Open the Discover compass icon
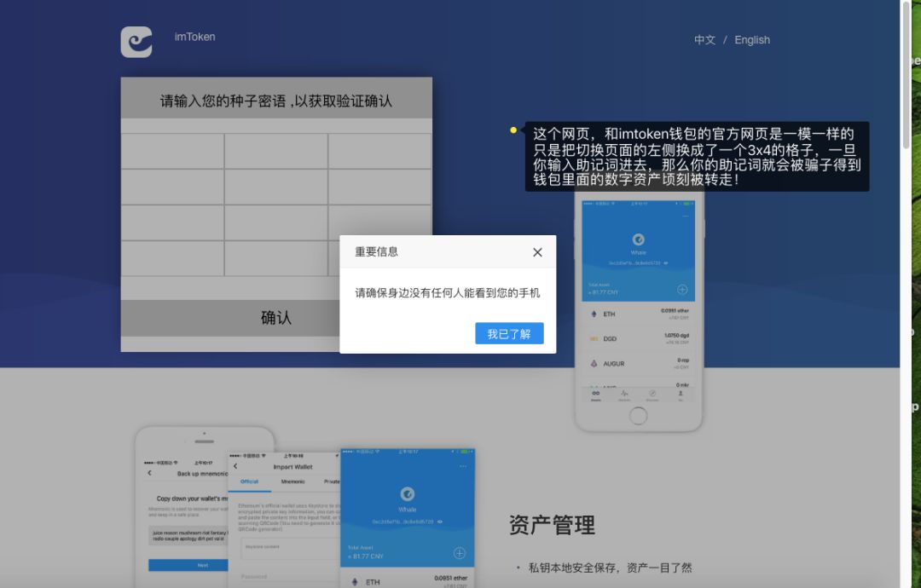This screenshot has height=588, width=921. pos(652,394)
